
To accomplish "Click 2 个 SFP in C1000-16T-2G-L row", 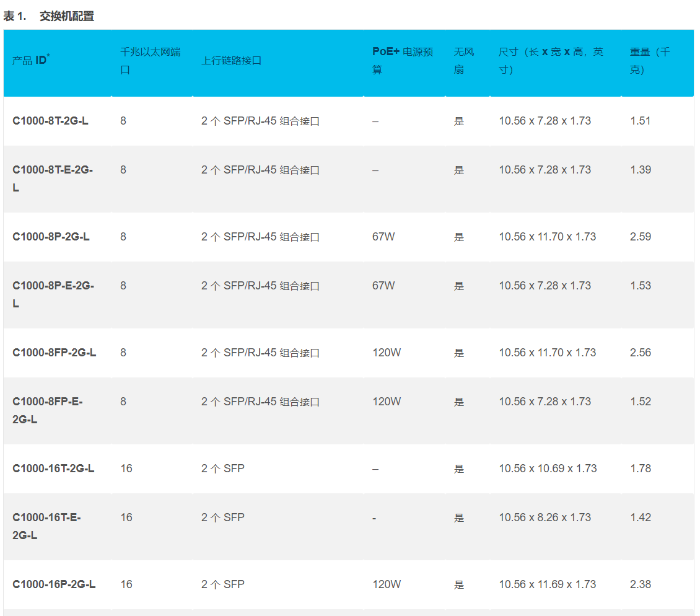I will click(223, 469).
